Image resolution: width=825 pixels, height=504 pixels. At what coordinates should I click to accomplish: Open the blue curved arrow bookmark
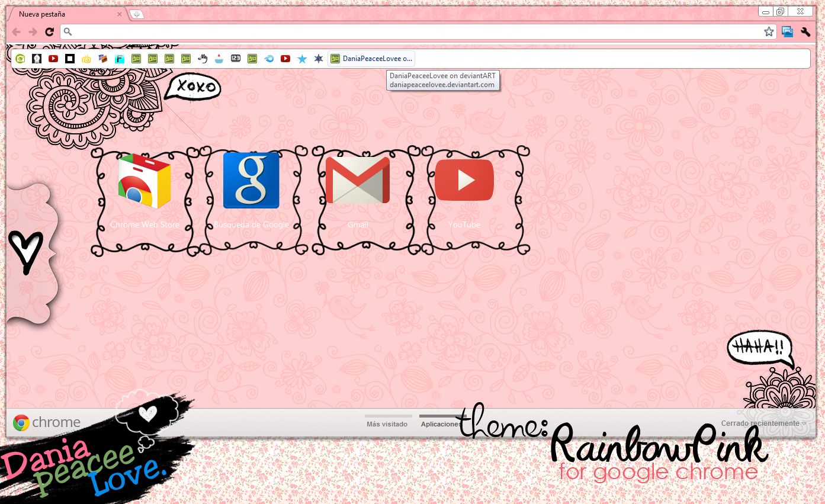point(269,59)
